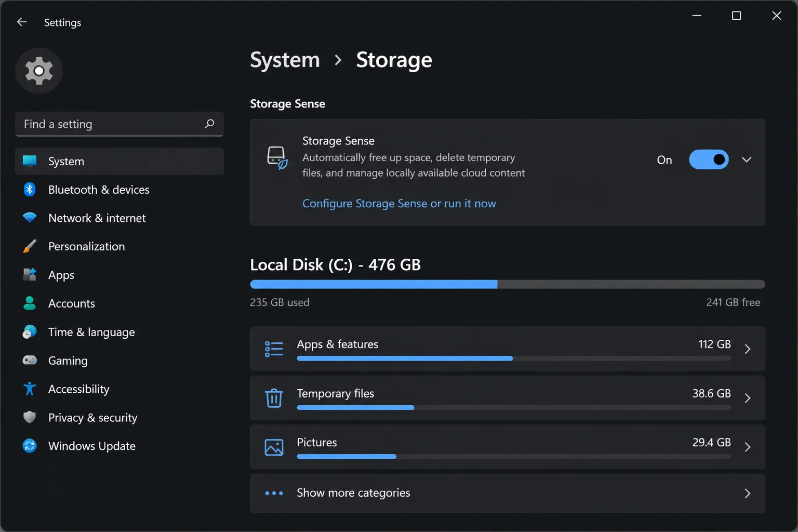Click the Pictures image icon

point(274,447)
